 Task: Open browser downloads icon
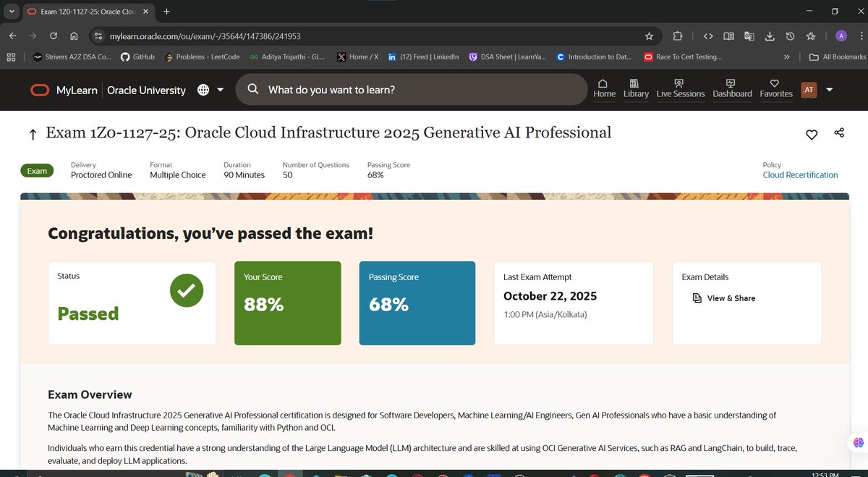coord(770,36)
